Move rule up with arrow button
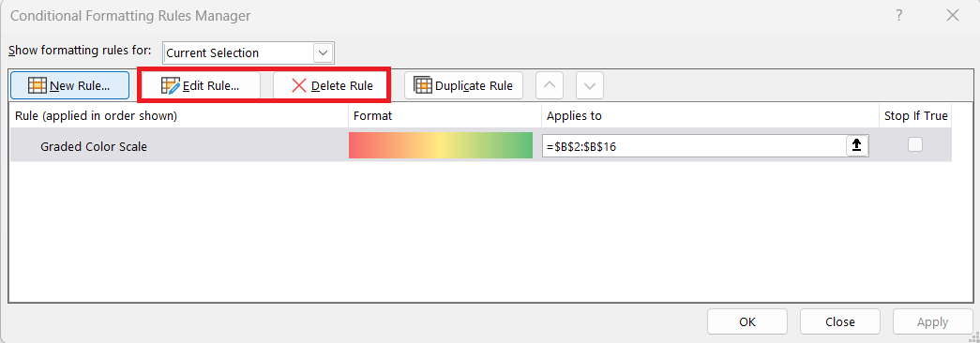 click(x=550, y=85)
